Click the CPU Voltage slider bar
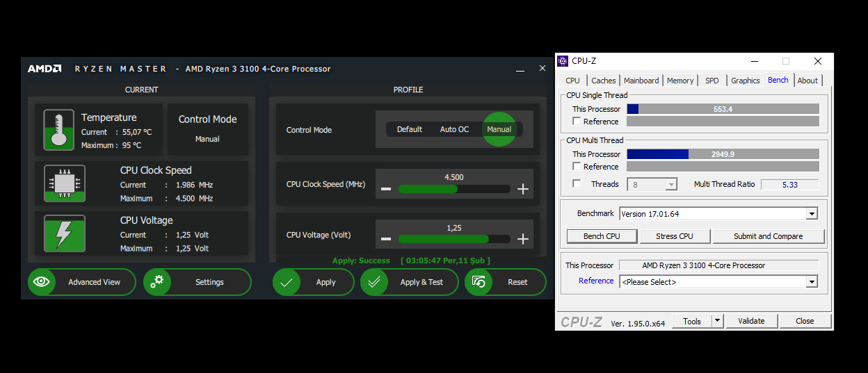Viewport: 868px width, 373px height. (x=453, y=239)
